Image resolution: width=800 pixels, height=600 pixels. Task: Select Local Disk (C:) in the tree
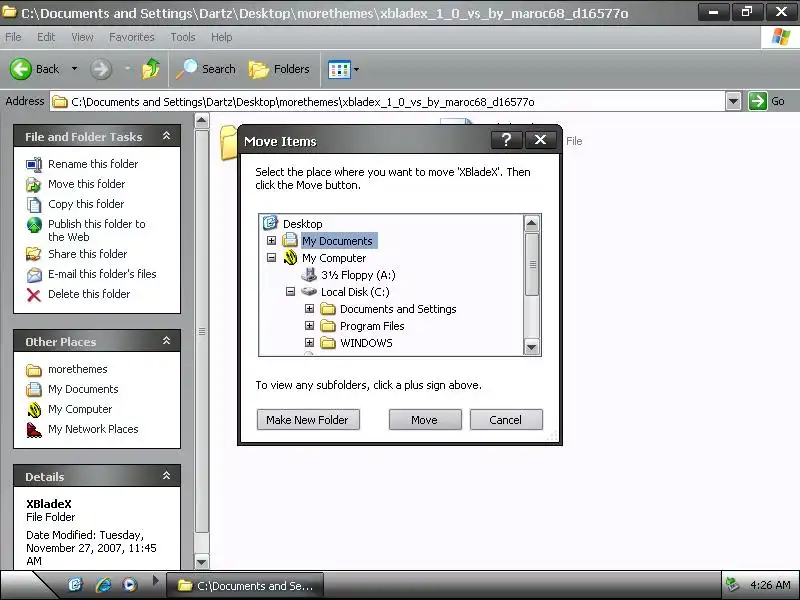(355, 292)
